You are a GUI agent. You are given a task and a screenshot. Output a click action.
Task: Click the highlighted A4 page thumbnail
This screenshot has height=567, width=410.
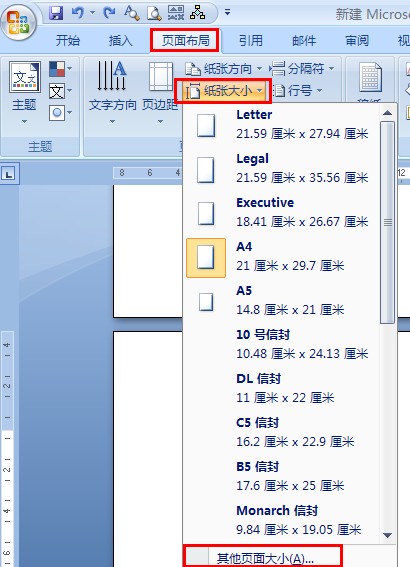coord(206,257)
